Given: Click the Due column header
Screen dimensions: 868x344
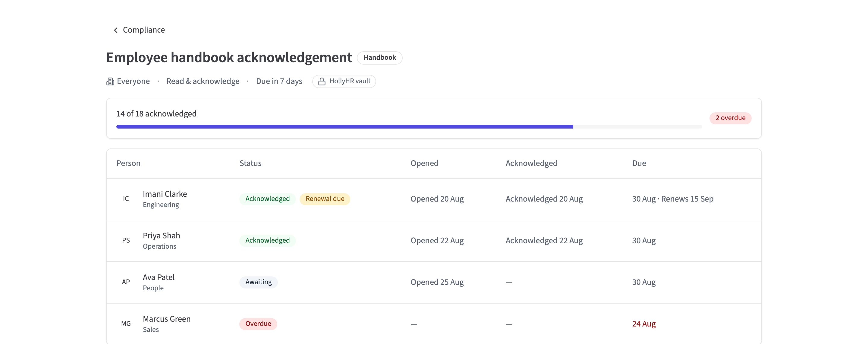Looking at the screenshot, I should [639, 163].
